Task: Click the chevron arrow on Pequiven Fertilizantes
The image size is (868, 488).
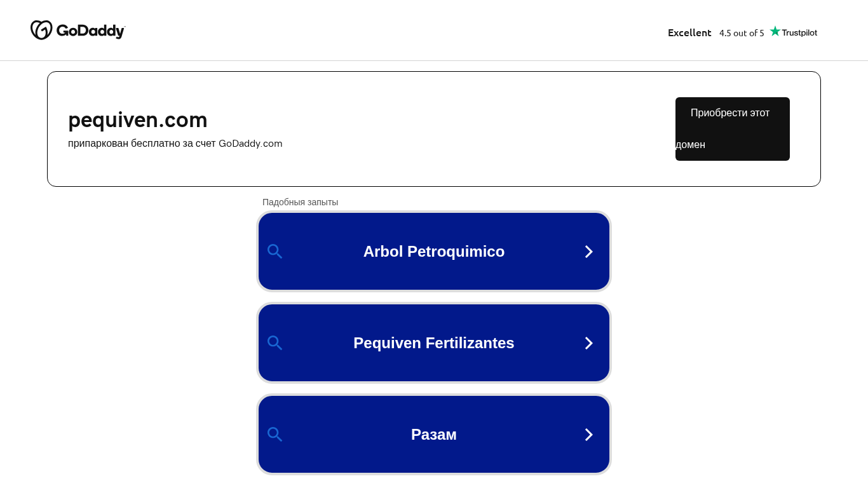Action: pos(588,343)
